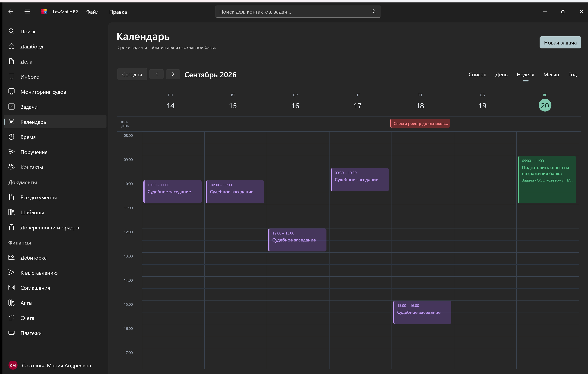
Task: Go to previous week chevron
Action: click(x=156, y=74)
